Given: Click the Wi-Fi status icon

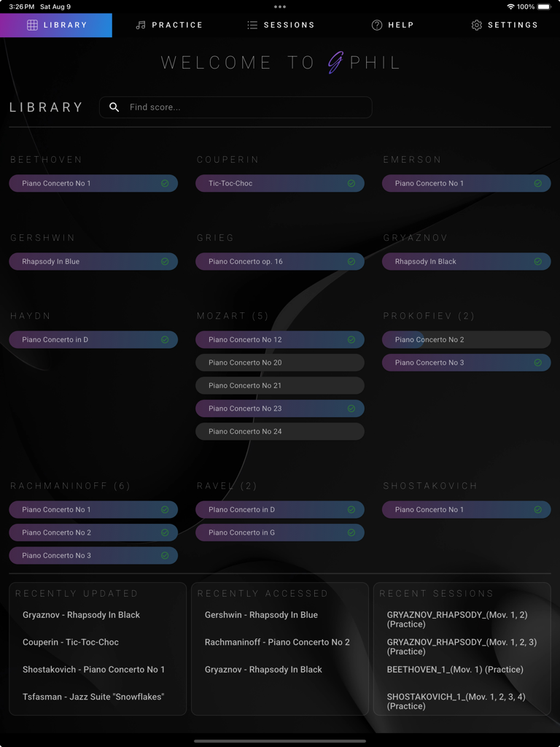Looking at the screenshot, I should pyautogui.click(x=510, y=7).
